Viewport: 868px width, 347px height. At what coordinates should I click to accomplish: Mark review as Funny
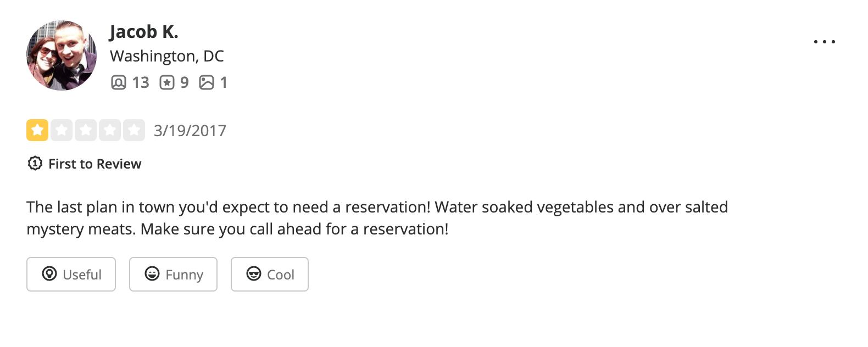click(173, 274)
